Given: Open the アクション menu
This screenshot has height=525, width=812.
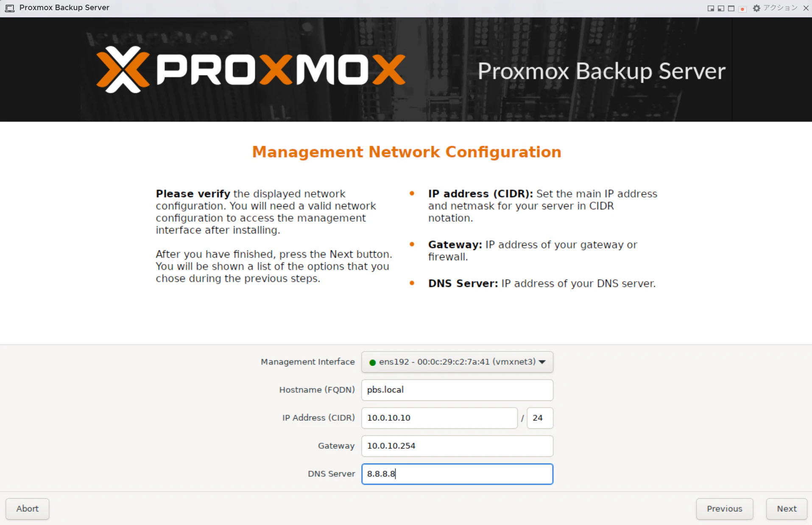Looking at the screenshot, I should (780, 8).
